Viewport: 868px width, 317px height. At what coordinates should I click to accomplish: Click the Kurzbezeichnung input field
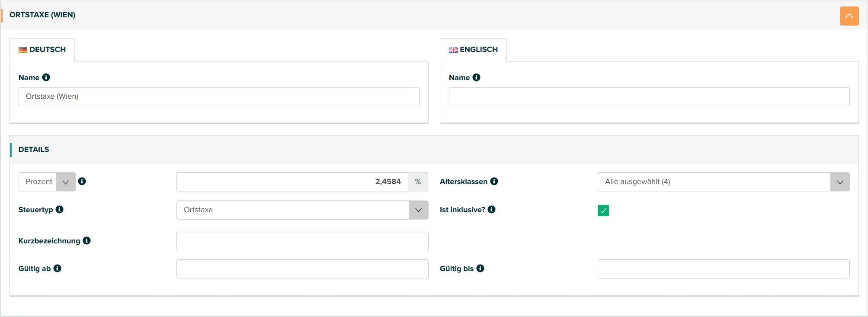click(x=302, y=241)
